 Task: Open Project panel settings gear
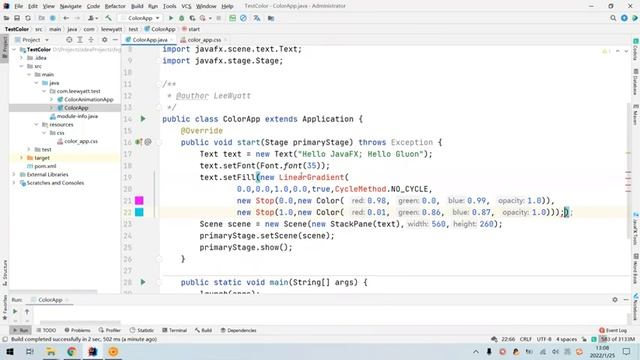104,40
